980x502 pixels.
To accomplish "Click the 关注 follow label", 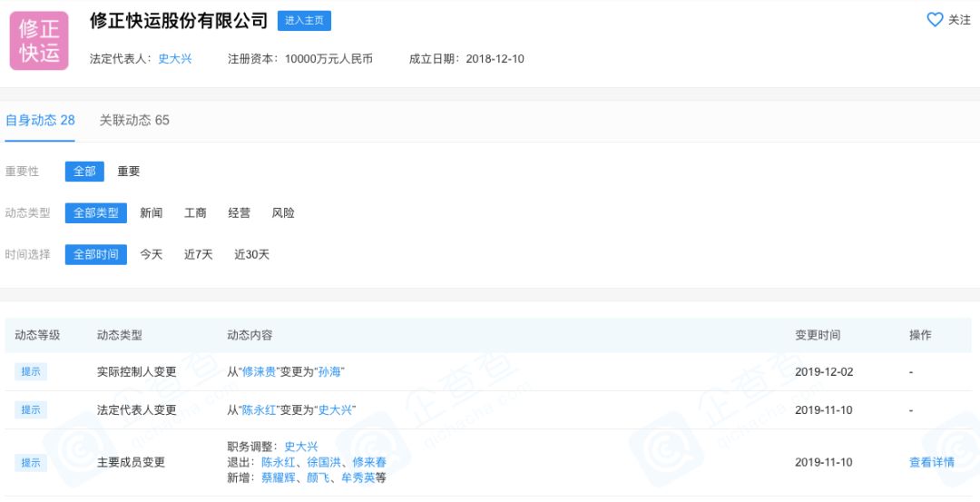I will pyautogui.click(x=959, y=20).
